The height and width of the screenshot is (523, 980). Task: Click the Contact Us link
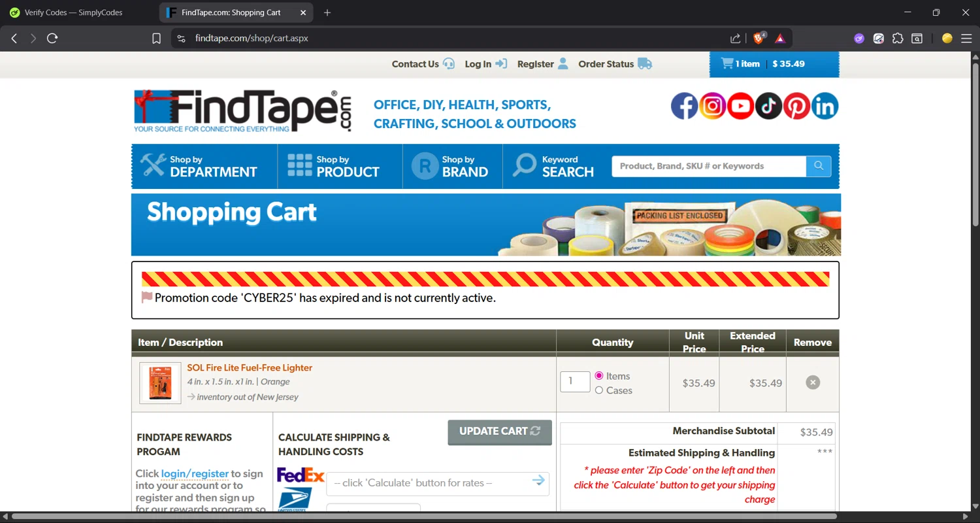click(423, 64)
